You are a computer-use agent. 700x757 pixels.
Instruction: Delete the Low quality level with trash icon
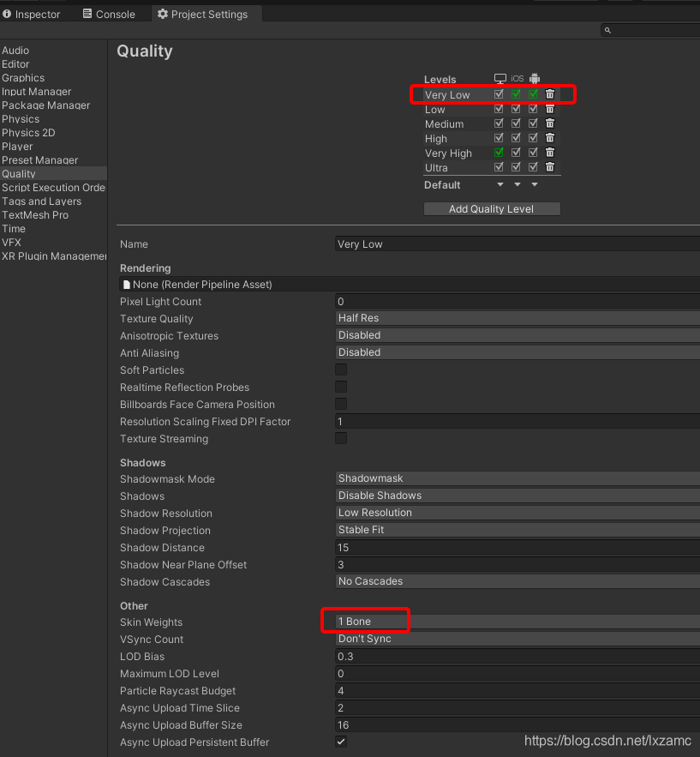coord(549,109)
